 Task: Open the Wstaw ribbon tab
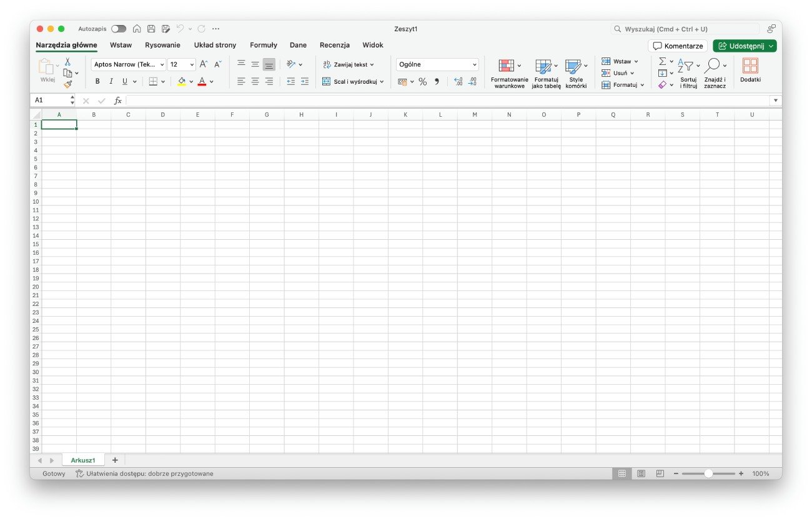click(121, 45)
